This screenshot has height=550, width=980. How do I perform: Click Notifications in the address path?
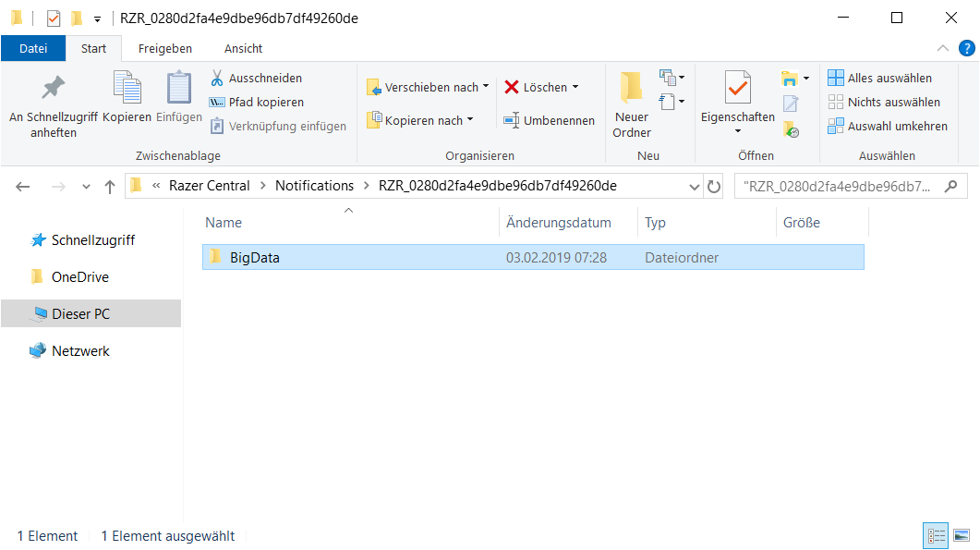click(314, 186)
